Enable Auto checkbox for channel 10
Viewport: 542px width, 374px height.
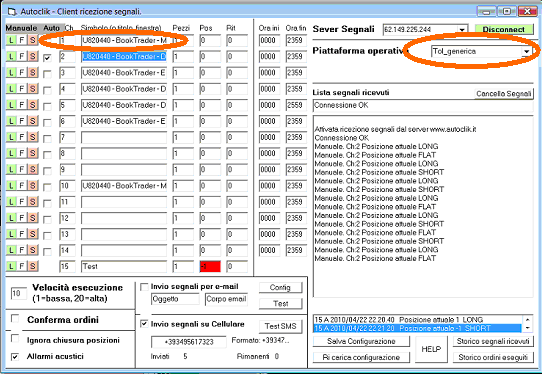pos(47,187)
